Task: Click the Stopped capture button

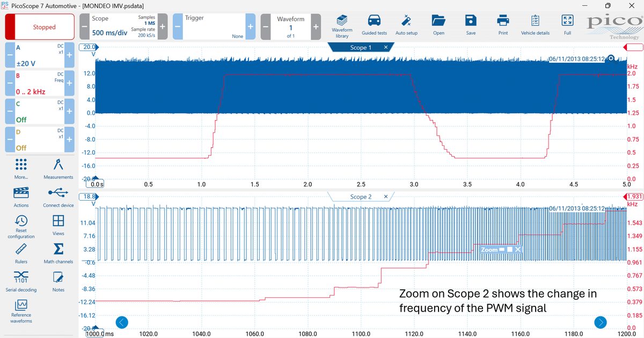Action: (40, 27)
